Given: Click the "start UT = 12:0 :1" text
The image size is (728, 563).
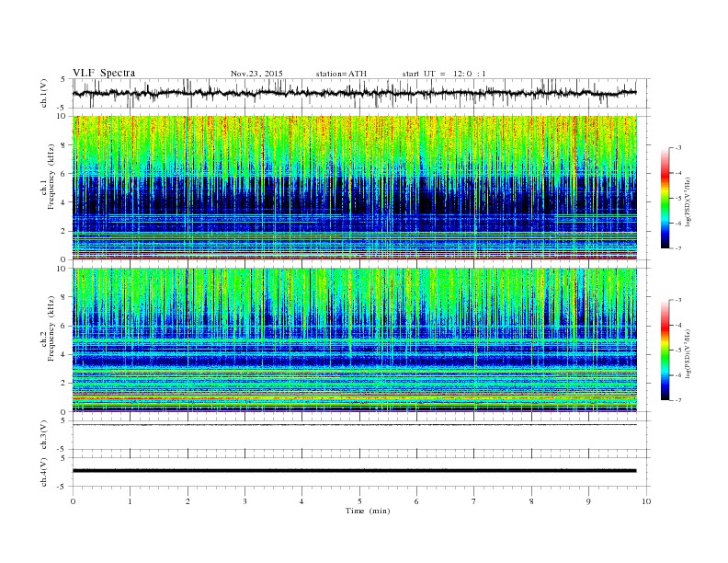Looking at the screenshot, I should [x=444, y=74].
